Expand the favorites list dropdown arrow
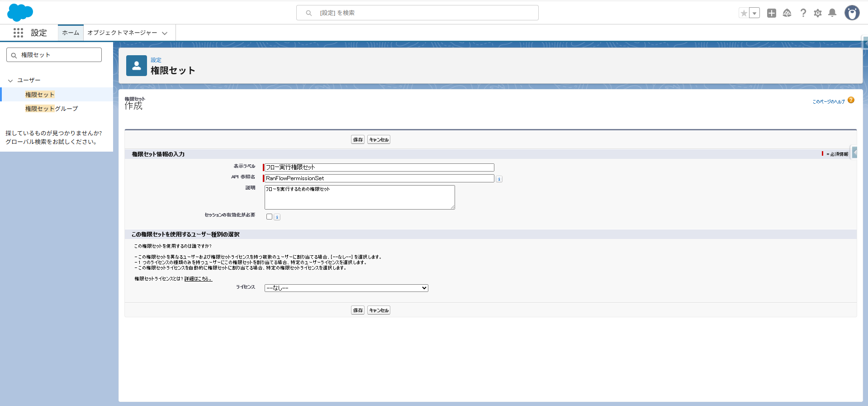 pyautogui.click(x=754, y=13)
